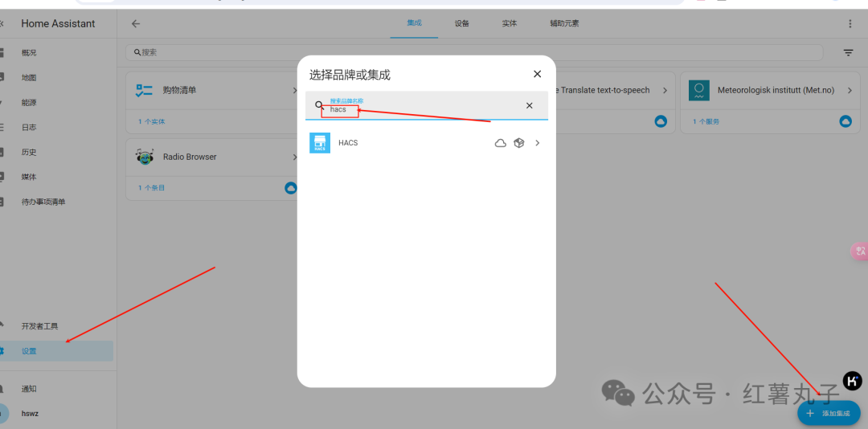Switch to the 设备 tab

[x=462, y=23]
